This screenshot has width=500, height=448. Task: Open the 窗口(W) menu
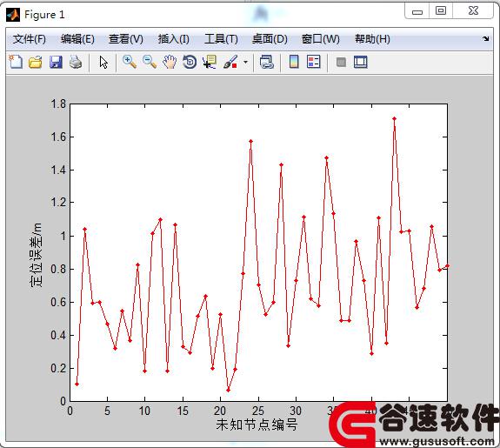coord(321,39)
